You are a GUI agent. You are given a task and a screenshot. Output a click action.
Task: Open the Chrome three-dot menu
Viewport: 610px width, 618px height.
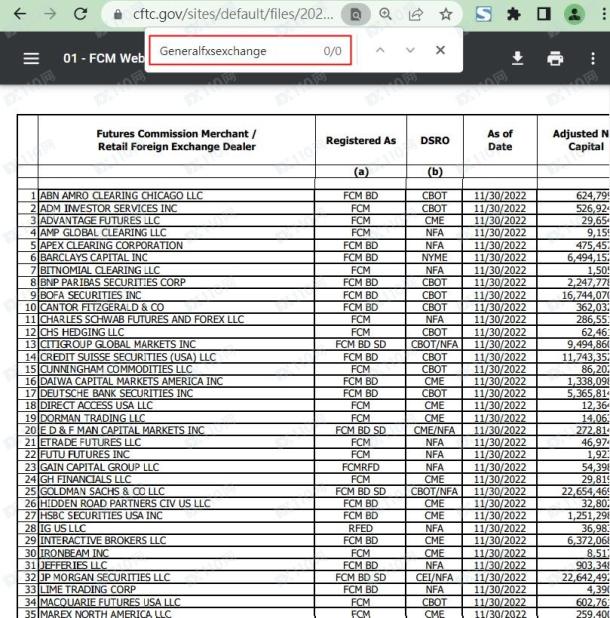pyautogui.click(x=604, y=14)
